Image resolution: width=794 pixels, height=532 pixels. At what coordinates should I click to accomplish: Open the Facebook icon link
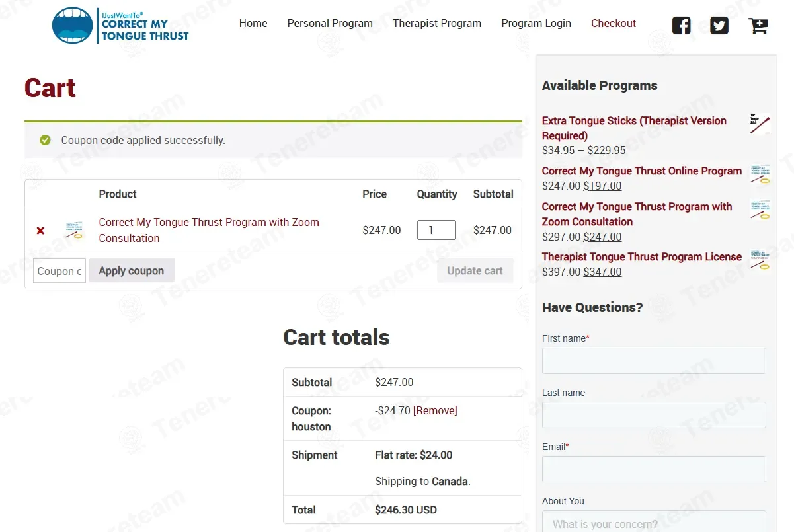pyautogui.click(x=682, y=25)
